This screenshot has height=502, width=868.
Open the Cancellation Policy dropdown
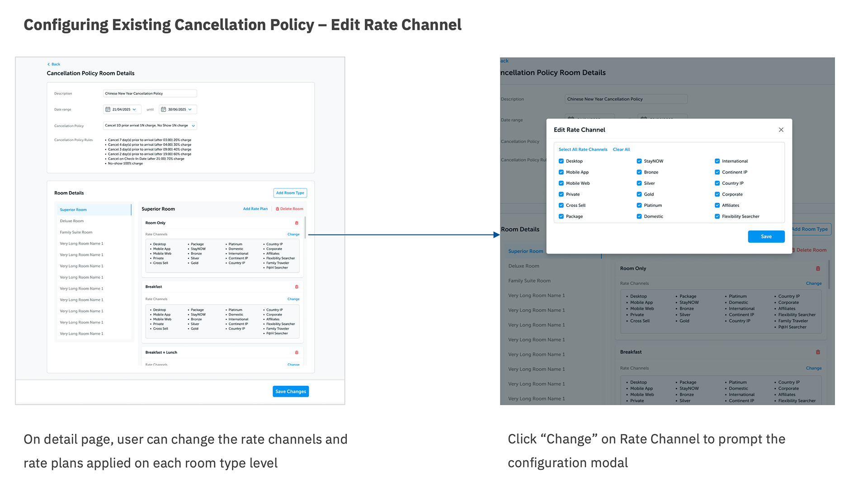[193, 126]
